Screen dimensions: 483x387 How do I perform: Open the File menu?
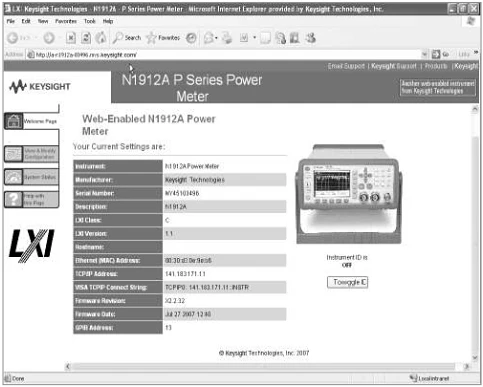[x=11, y=21]
